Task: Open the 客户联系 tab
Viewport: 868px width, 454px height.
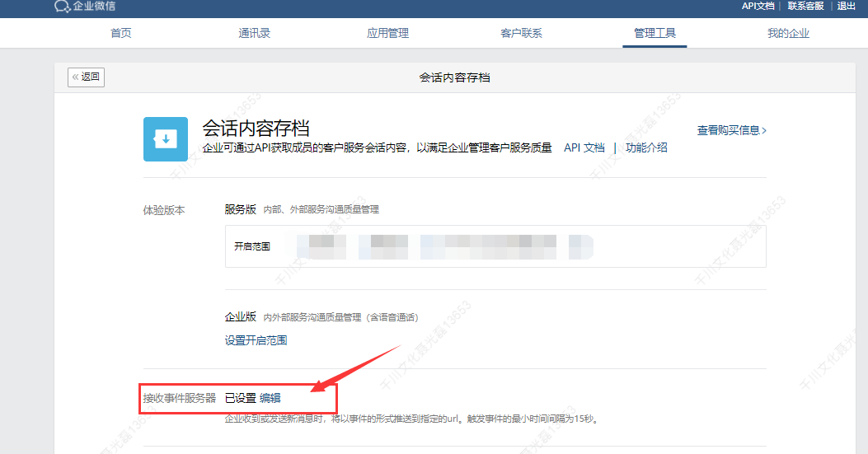Action: pyautogui.click(x=521, y=33)
